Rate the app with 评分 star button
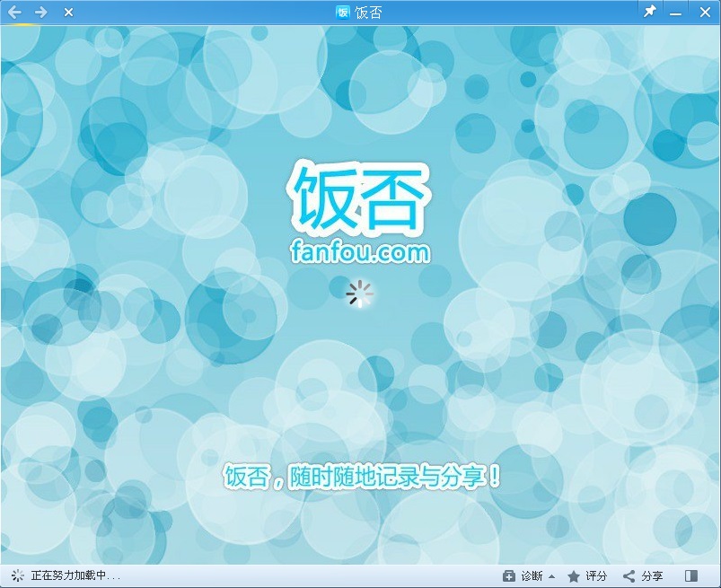 click(x=587, y=576)
